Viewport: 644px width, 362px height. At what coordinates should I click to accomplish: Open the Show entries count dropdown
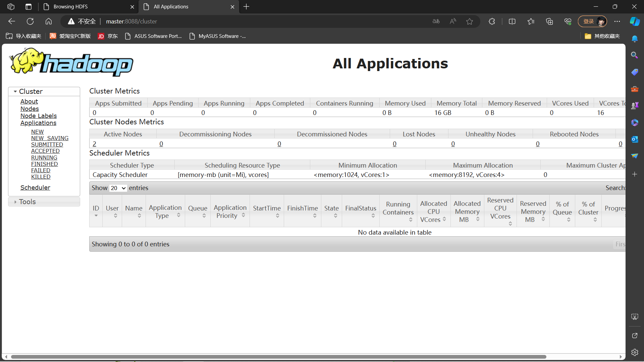118,188
